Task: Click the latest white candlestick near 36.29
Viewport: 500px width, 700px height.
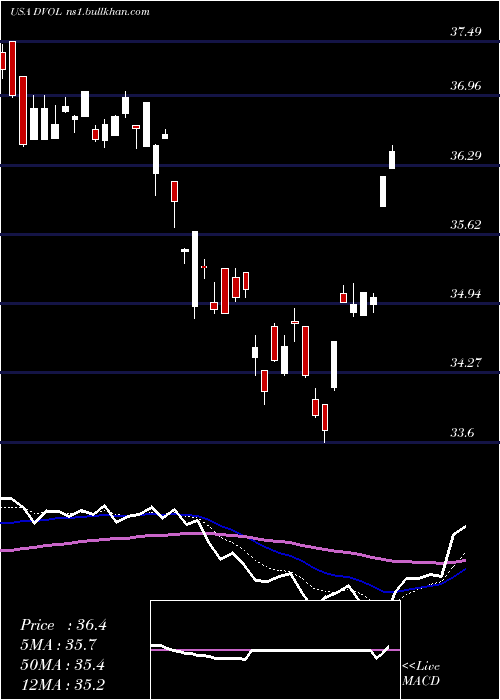Action: click(x=392, y=159)
